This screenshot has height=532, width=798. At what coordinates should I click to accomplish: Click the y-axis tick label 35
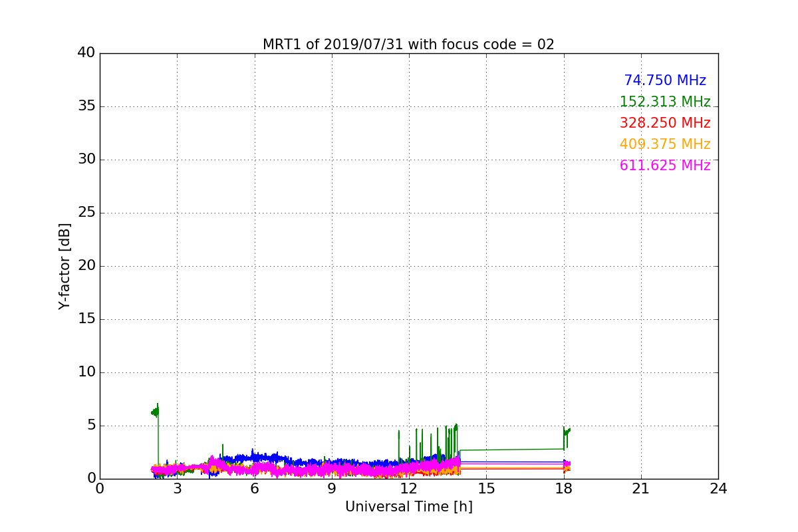coord(86,106)
